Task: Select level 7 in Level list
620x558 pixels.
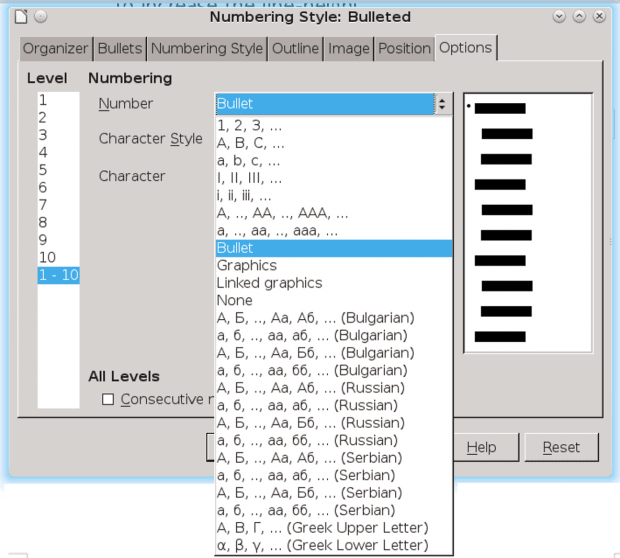Action: [x=59, y=205]
